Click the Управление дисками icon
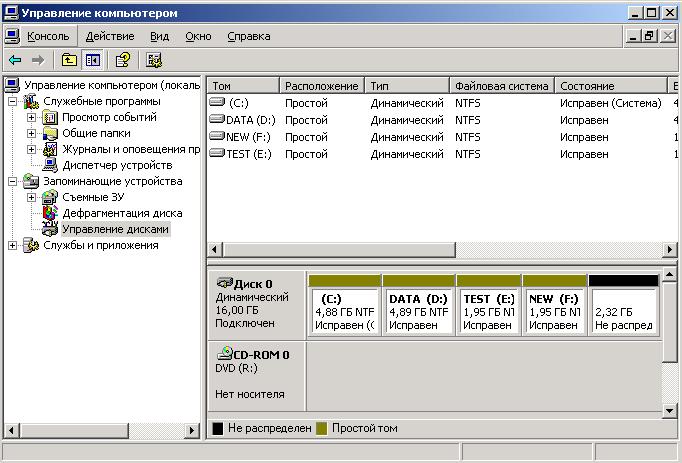This screenshot has height=463, width=682. (50, 229)
